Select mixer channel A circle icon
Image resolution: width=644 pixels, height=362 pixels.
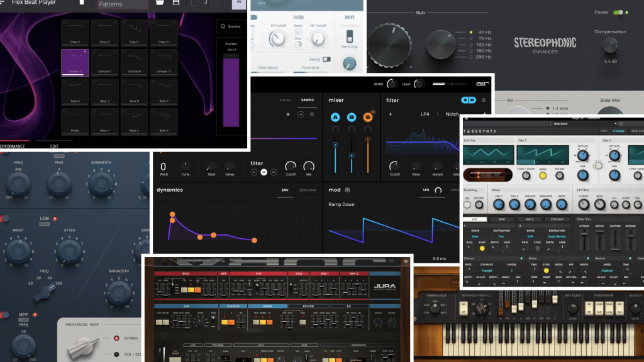335,118
